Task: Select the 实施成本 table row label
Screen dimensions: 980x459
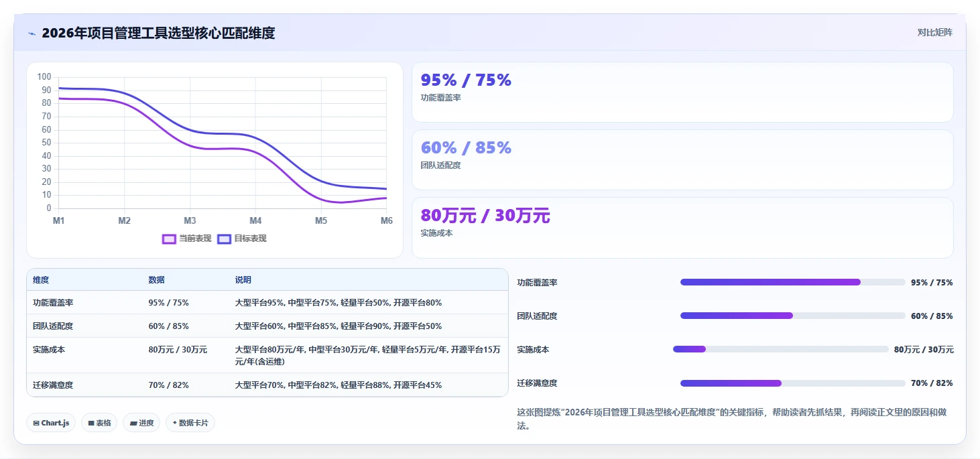Action: 49,350
